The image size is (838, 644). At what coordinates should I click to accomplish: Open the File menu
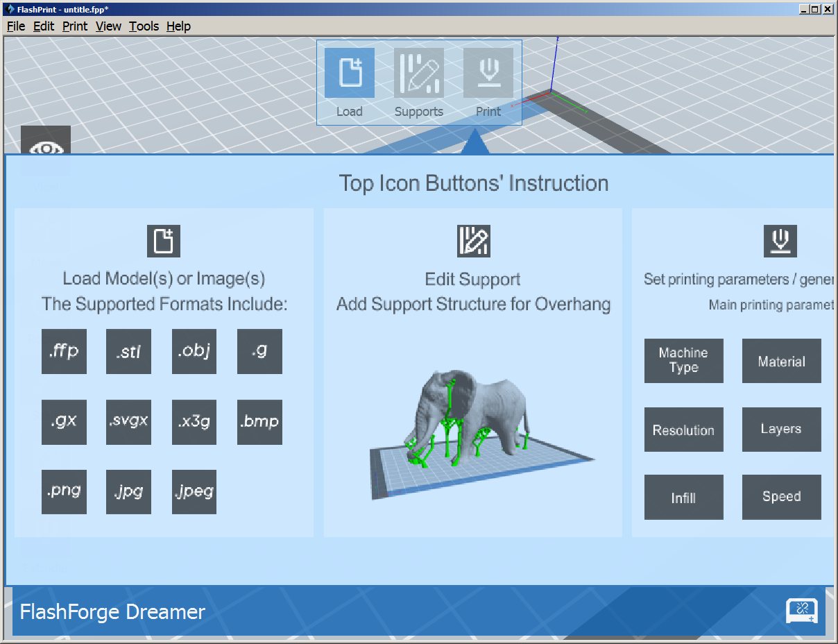point(15,26)
